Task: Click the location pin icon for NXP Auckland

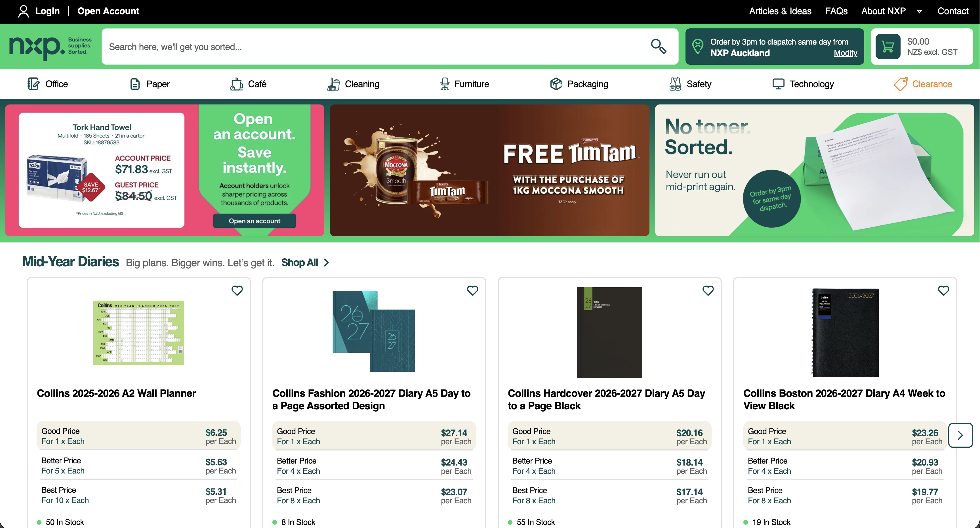Action: click(698, 47)
